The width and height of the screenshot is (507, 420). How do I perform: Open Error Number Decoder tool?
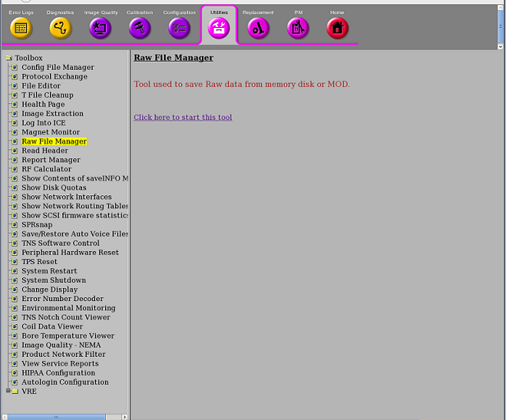click(x=62, y=299)
